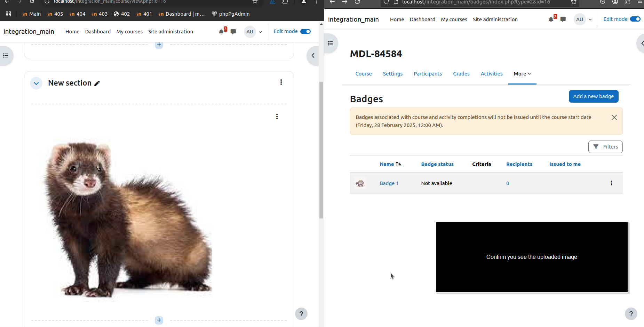Viewport: 644px width, 327px height.
Task: Open New section actions menu
Action: pos(281,82)
